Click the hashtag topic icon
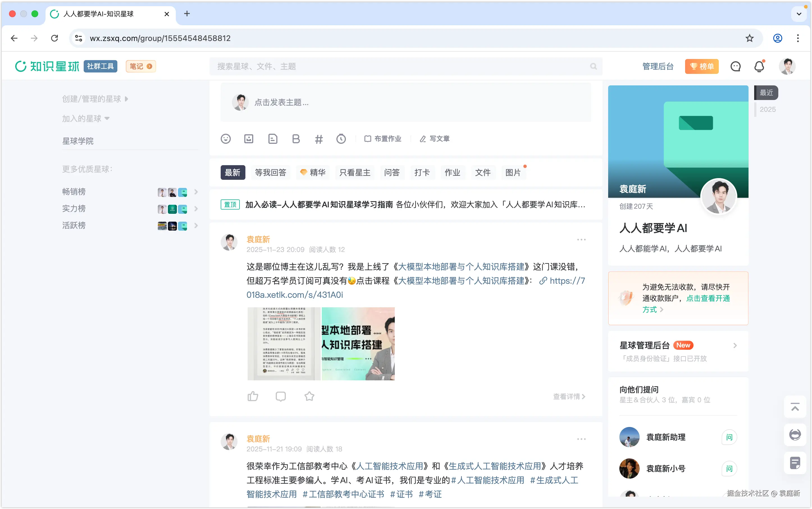 pyautogui.click(x=319, y=139)
